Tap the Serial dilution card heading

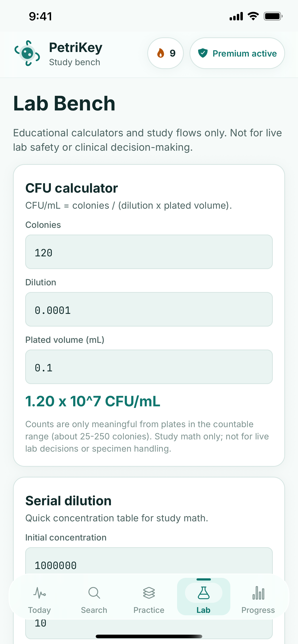pos(68,501)
